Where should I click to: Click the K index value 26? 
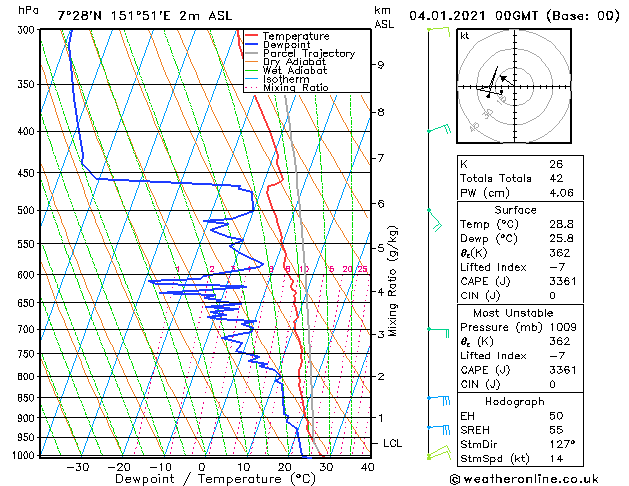(556, 164)
